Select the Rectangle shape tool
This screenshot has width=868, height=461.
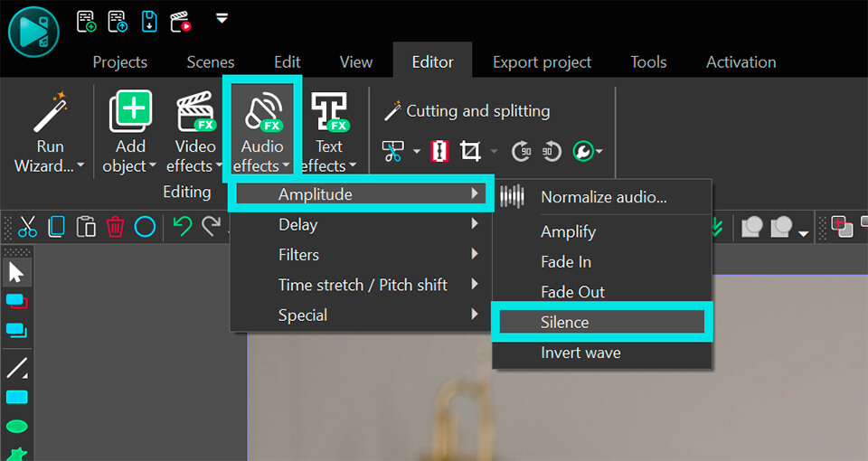[16, 398]
